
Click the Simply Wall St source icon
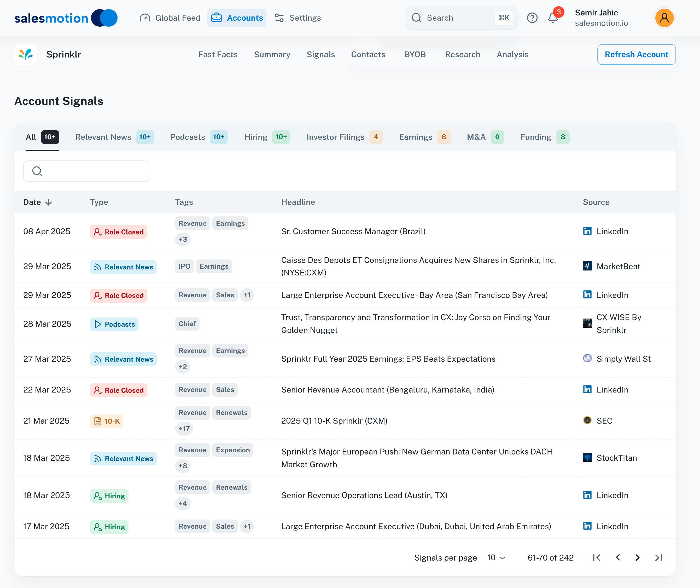click(x=587, y=358)
